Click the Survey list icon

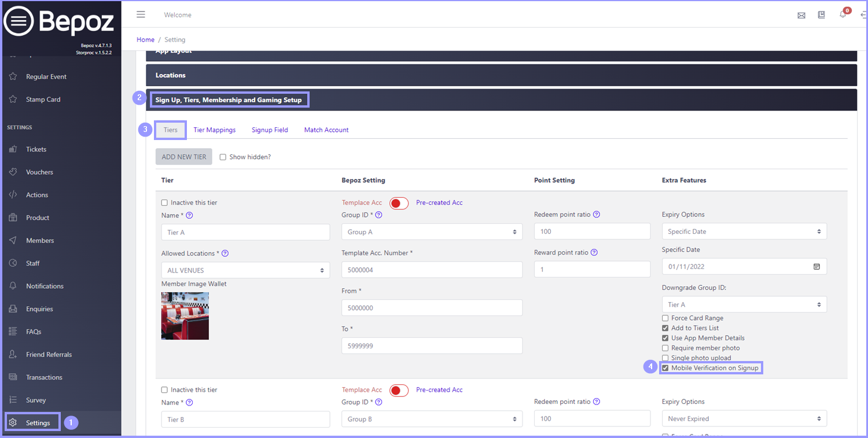pos(13,400)
